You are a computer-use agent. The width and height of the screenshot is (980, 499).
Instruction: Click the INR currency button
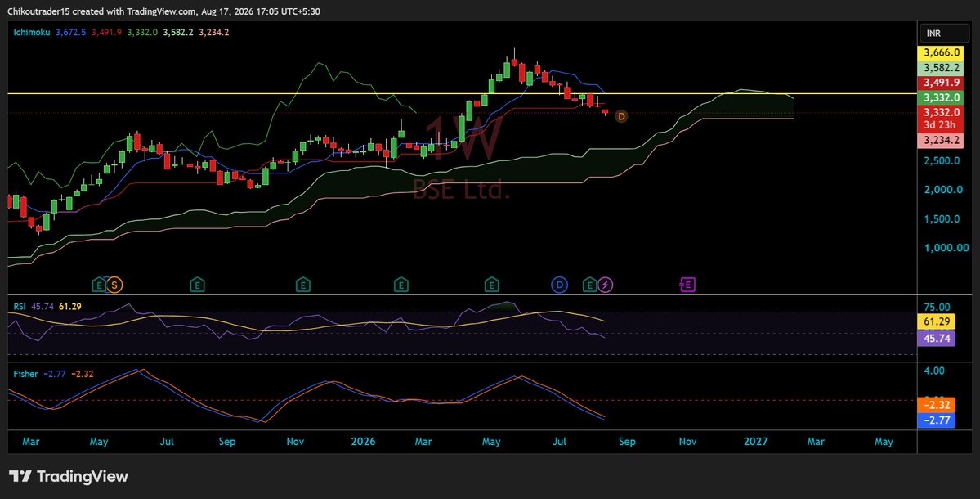[944, 34]
